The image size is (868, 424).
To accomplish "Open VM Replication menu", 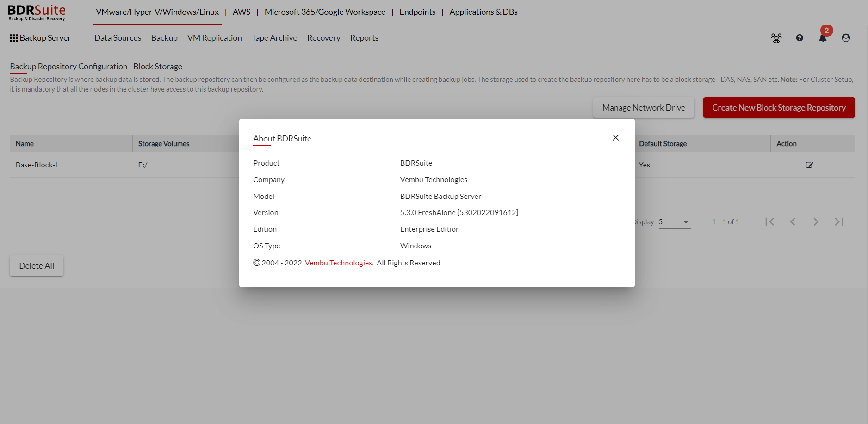I will tap(215, 38).
